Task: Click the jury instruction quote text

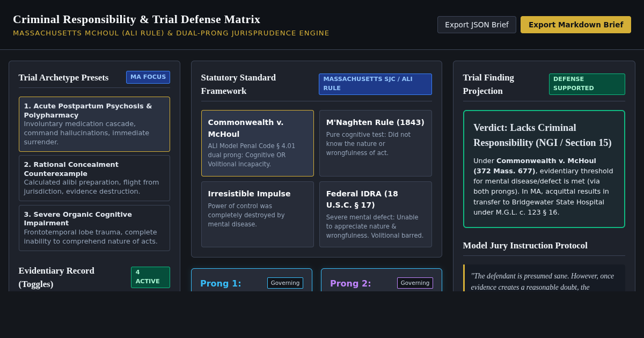Action: pos(544,282)
